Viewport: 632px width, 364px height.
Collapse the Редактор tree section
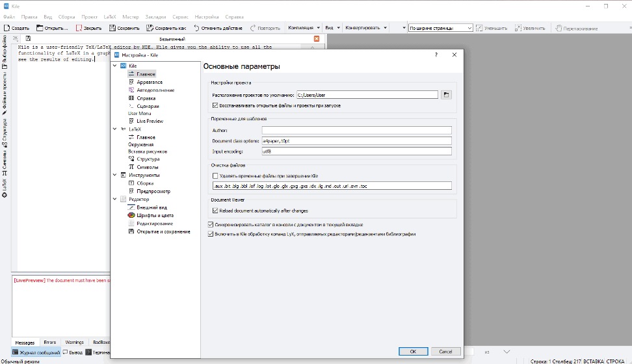click(x=115, y=199)
